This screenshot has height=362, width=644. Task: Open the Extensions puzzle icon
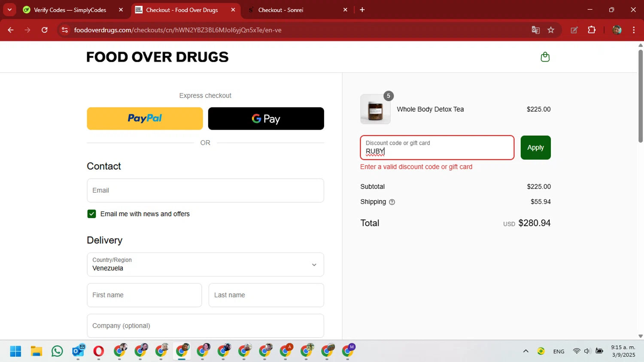[592, 30]
